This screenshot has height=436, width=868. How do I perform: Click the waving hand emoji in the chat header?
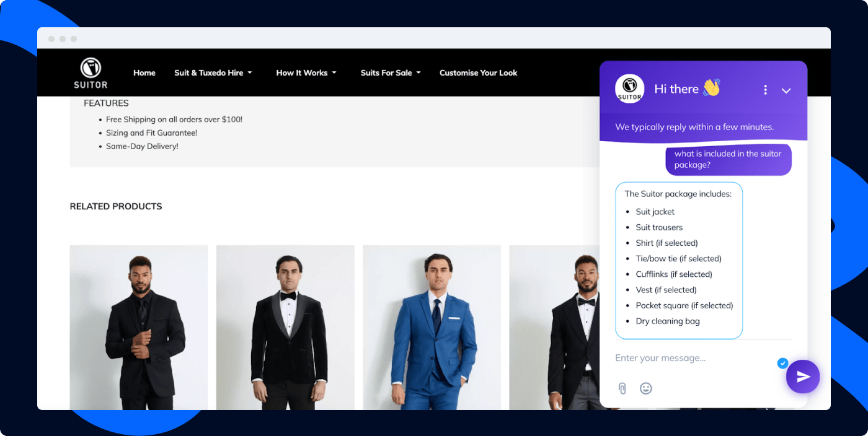point(712,88)
